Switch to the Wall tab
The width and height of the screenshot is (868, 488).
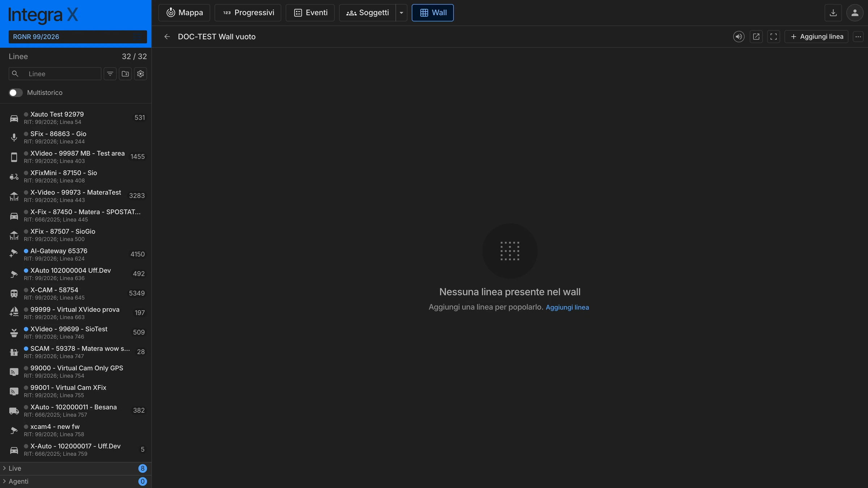[433, 13]
